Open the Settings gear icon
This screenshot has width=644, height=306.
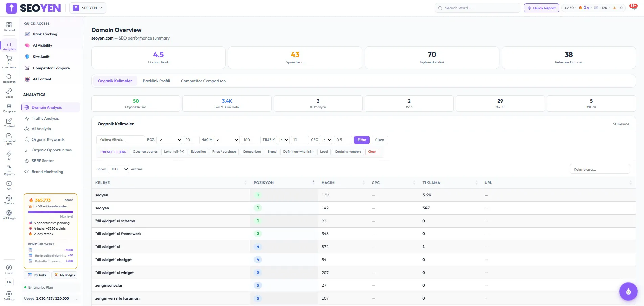coord(9,296)
